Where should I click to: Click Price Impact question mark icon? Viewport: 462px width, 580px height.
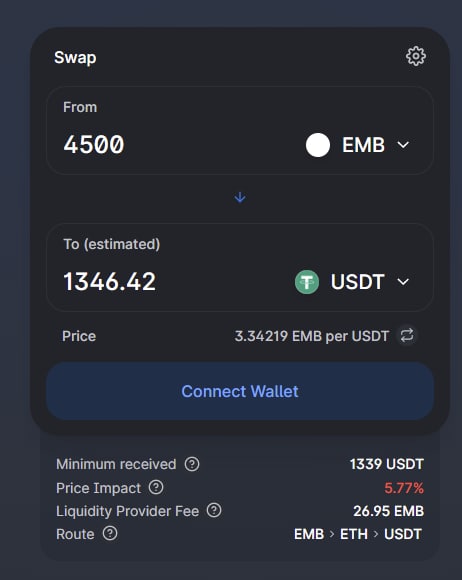[156, 488]
